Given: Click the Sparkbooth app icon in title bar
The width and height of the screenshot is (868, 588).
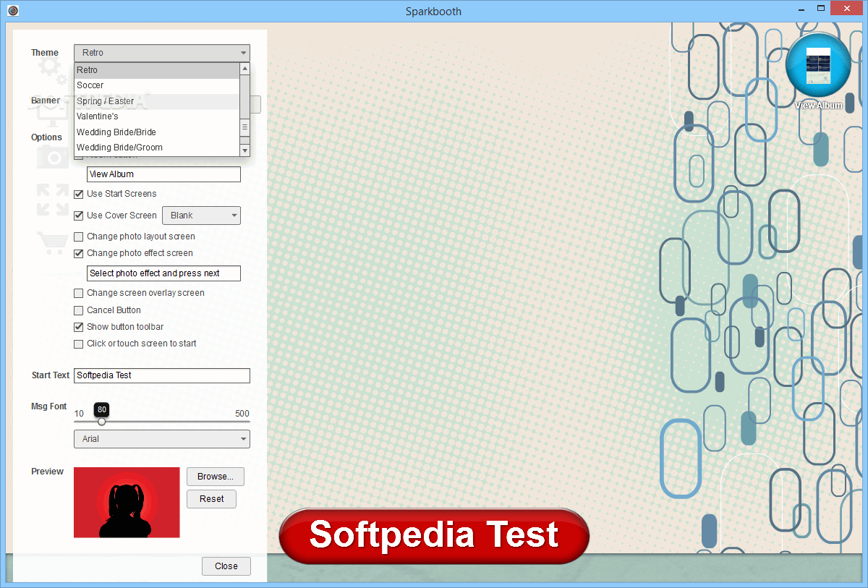Looking at the screenshot, I should tap(12, 11).
